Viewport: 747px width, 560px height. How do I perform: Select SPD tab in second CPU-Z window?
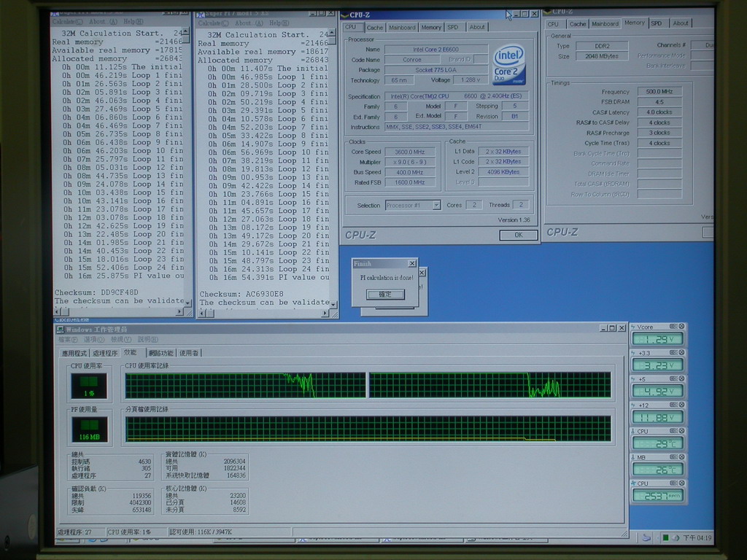point(657,23)
